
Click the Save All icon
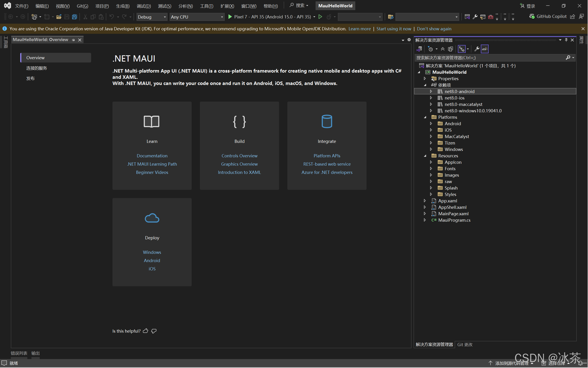tap(74, 17)
